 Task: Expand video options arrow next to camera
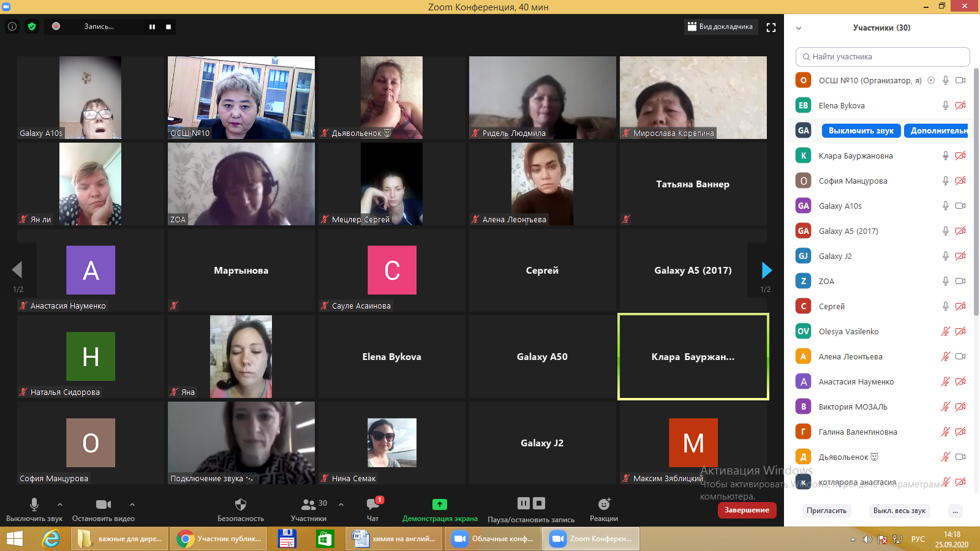132,504
